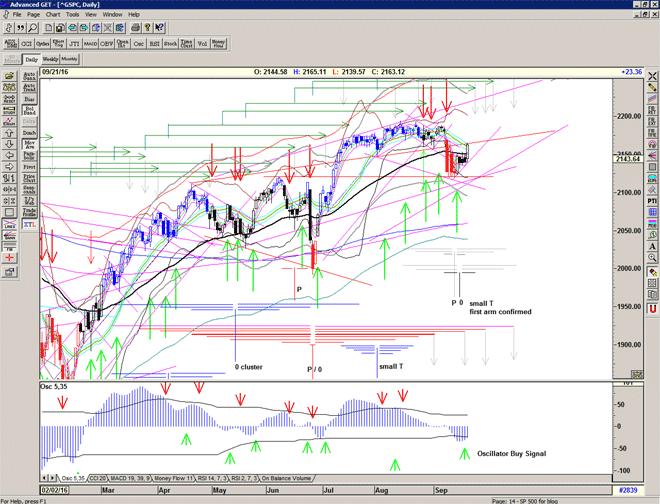The height and width of the screenshot is (504, 660).
Task: Click the zoom magnifier toolbar icon
Action: tap(33, 27)
